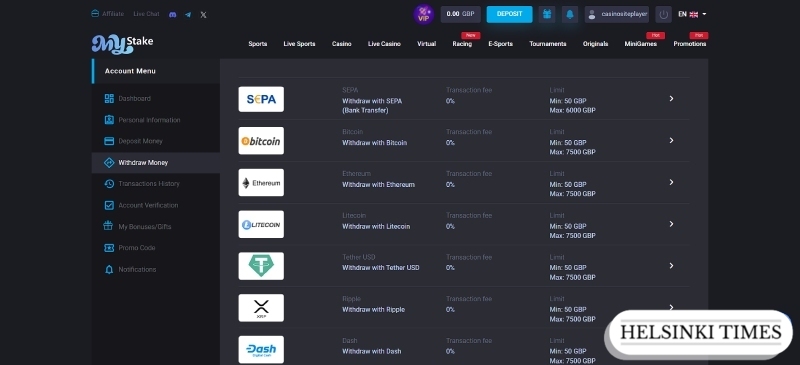Click the power logout icon
The image size is (800, 365).
tap(663, 14)
